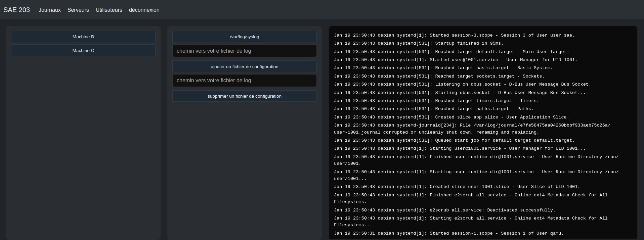Click log line 'Started user@1001.service'
Viewport: 644px width, 240px height.
click(456, 60)
